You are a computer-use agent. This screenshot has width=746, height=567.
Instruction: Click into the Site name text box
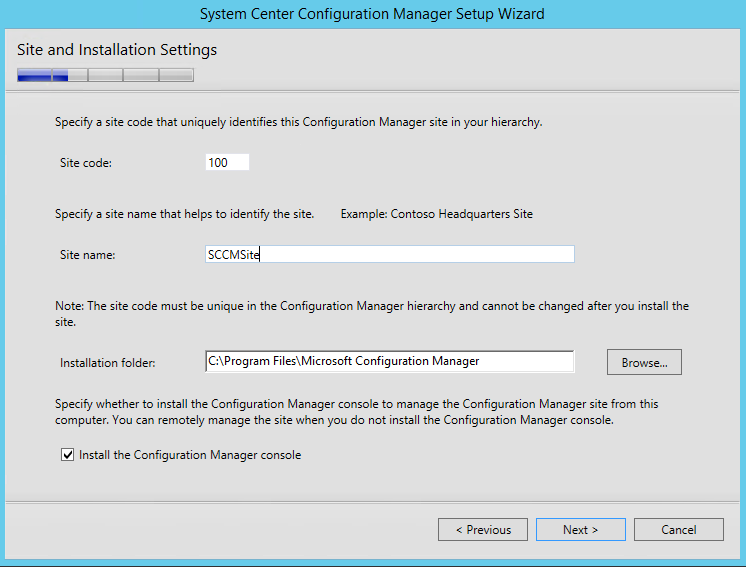(390, 254)
